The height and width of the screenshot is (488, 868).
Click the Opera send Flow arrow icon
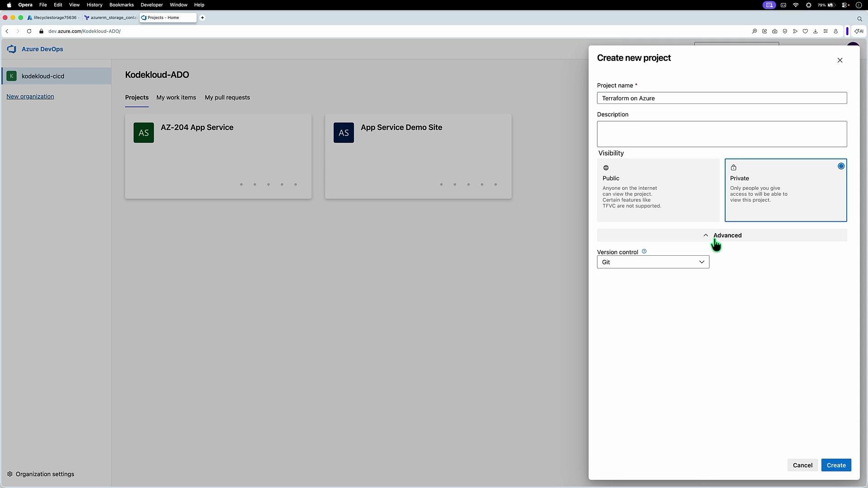pos(795,31)
